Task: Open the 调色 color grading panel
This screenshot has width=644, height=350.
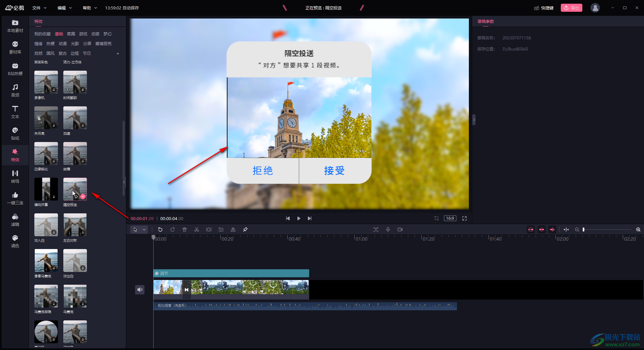Action: (15, 242)
